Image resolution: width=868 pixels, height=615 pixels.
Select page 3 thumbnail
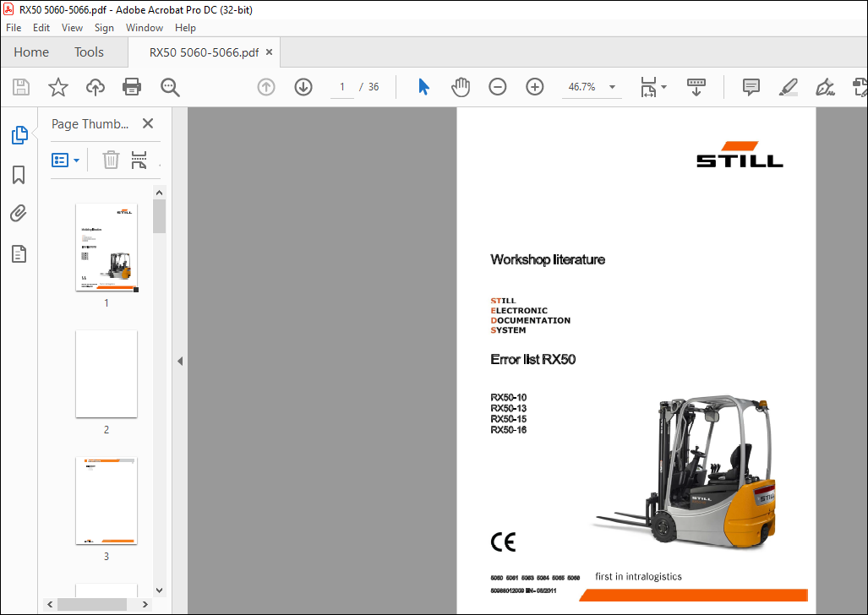point(106,500)
